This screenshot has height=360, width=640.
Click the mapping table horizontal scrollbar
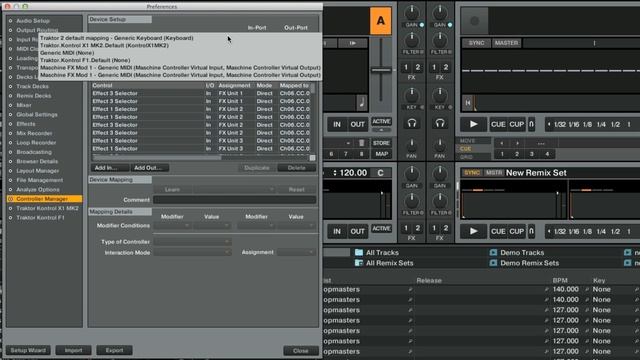157,158
